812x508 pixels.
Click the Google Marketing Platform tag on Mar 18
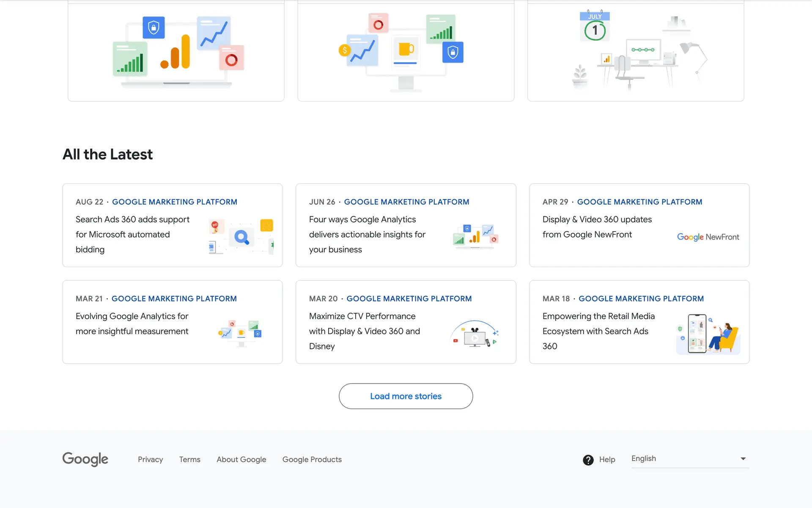pyautogui.click(x=641, y=299)
